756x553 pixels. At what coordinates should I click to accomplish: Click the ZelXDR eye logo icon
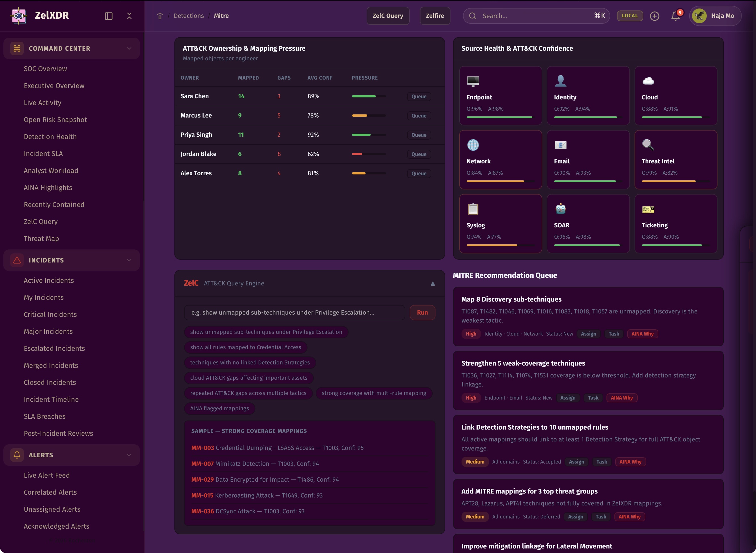coord(19,15)
